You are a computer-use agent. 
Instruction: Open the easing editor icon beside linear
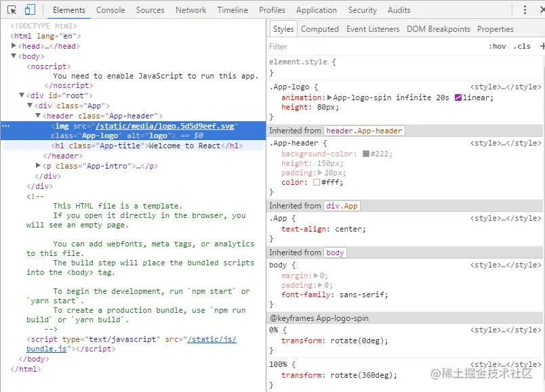pos(458,97)
